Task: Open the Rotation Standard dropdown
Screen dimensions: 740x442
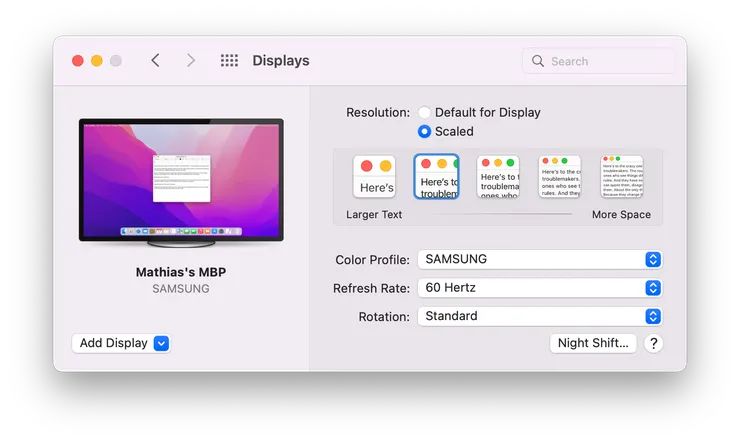Action: pyautogui.click(x=540, y=316)
